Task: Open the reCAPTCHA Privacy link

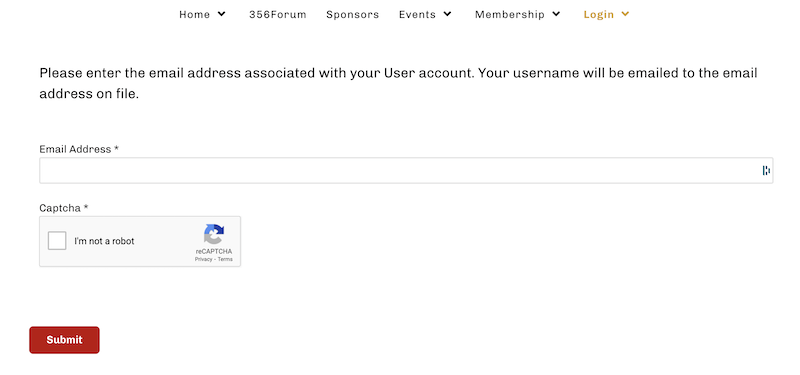Action: pyautogui.click(x=203, y=259)
